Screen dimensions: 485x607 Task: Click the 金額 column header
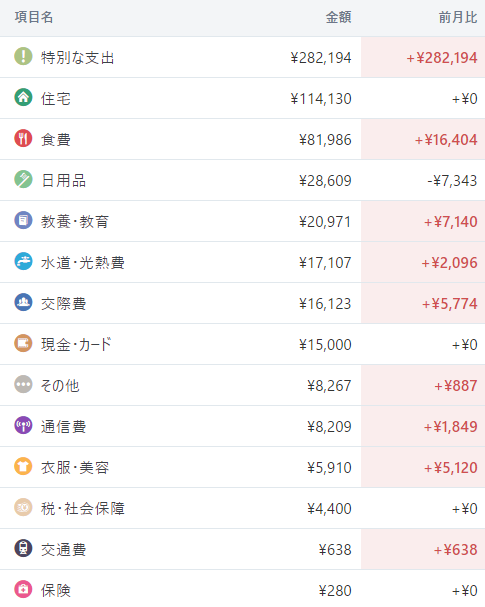coord(338,17)
